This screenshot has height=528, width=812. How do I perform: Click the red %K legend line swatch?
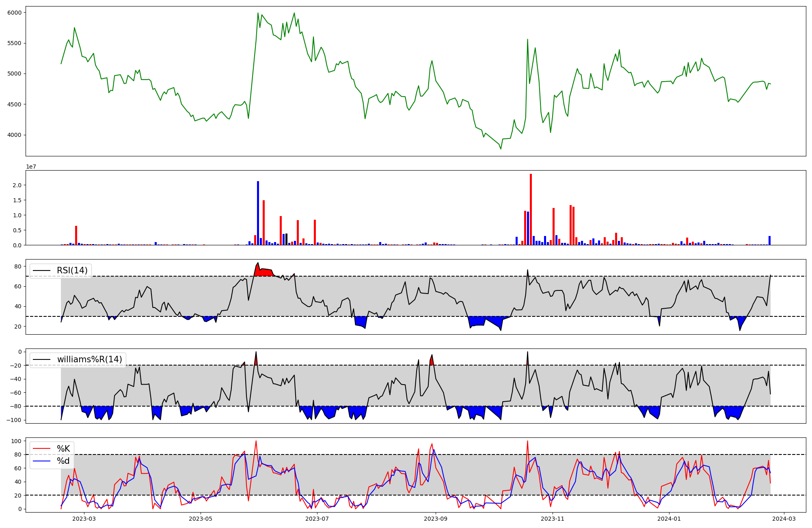42,449
